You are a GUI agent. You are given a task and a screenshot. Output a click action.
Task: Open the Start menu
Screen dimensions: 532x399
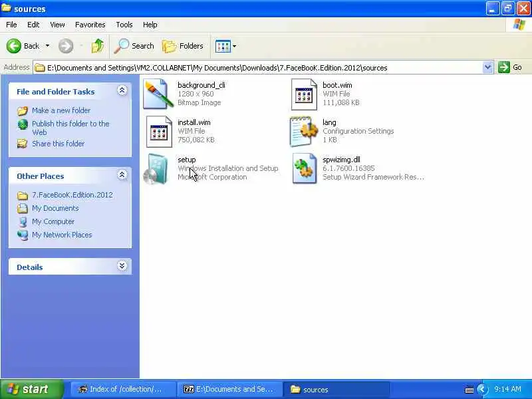tap(31, 389)
